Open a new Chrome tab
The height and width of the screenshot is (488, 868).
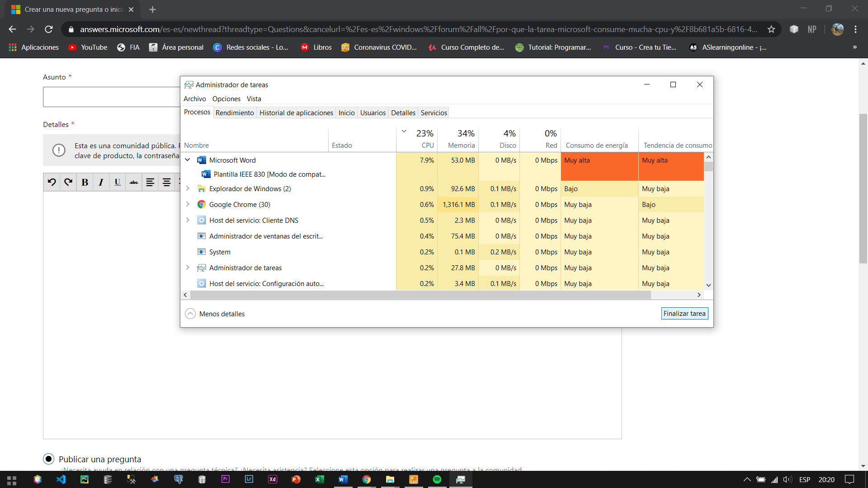pyautogui.click(x=152, y=9)
